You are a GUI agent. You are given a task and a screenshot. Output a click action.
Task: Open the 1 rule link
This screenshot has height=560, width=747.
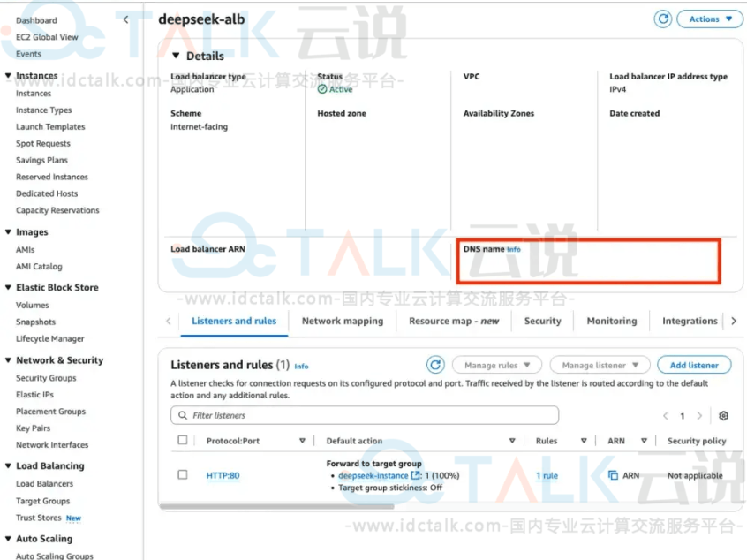point(547,475)
